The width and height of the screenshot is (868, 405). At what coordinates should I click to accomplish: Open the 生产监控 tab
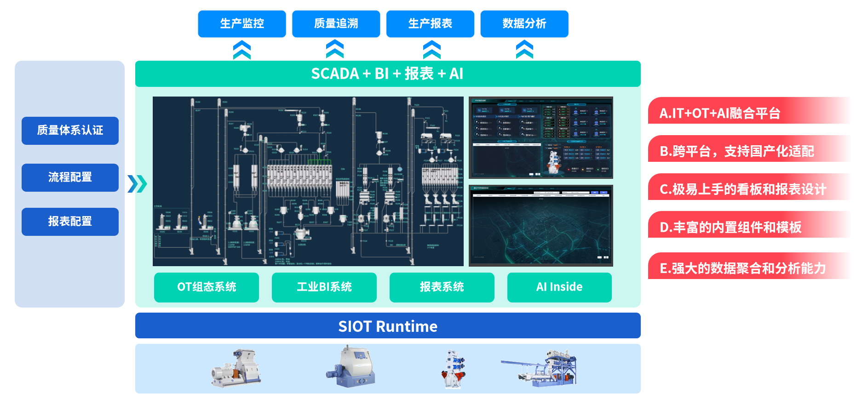pos(242,24)
